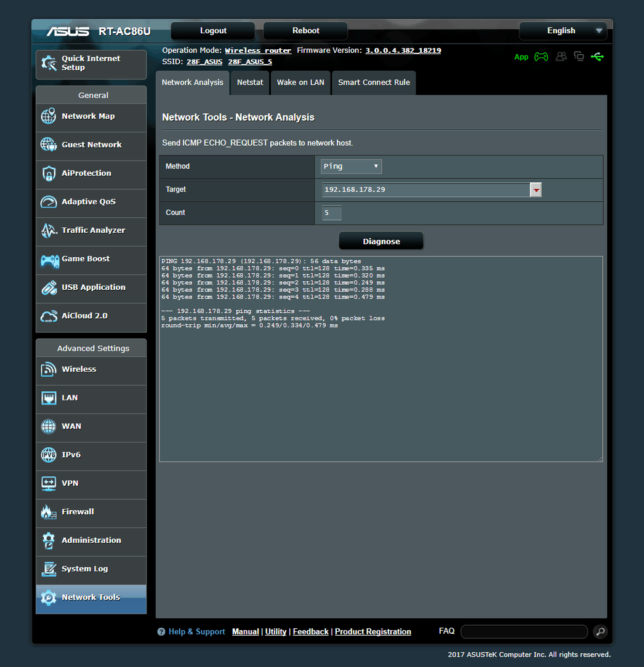The height and width of the screenshot is (667, 644).
Task: Select the Network Analysis tab
Action: (192, 82)
